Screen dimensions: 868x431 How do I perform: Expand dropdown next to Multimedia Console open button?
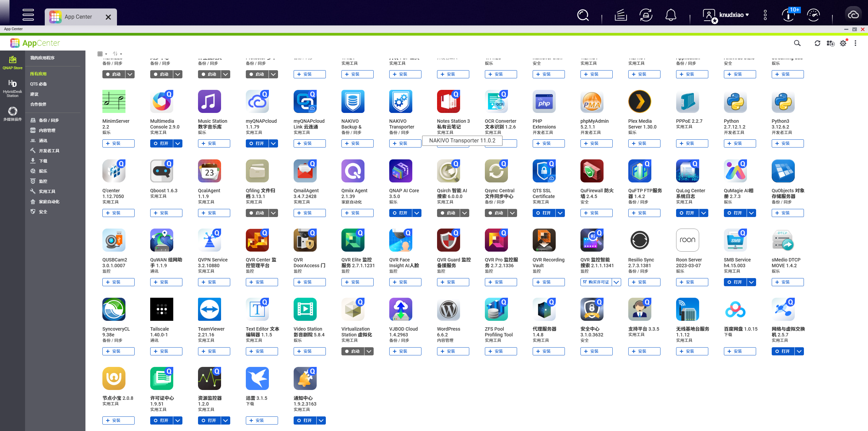178,143
